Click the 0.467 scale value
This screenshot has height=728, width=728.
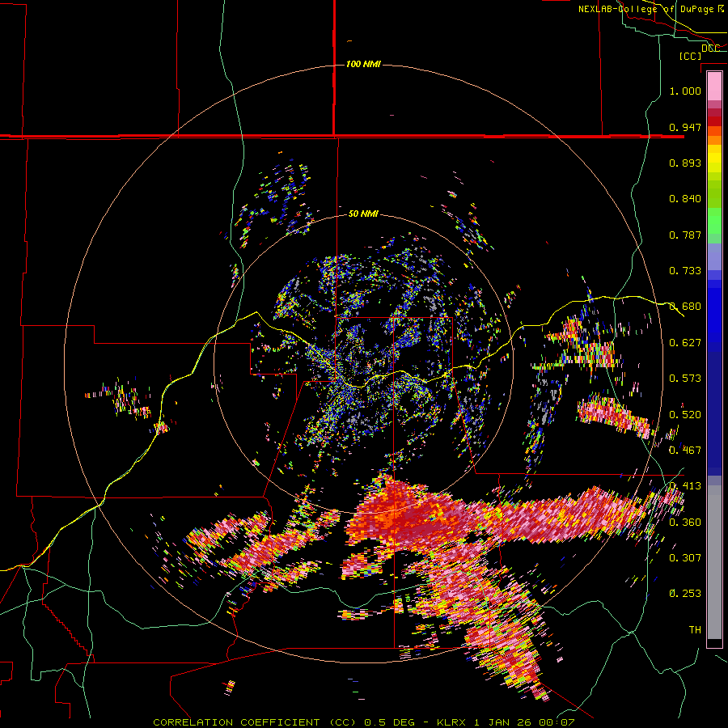click(x=685, y=451)
